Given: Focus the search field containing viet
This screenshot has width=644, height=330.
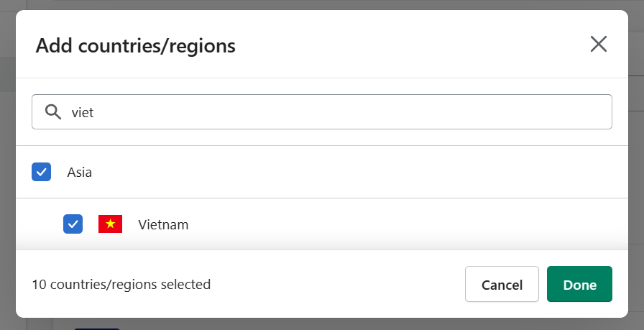Looking at the screenshot, I should pyautogui.click(x=322, y=111).
